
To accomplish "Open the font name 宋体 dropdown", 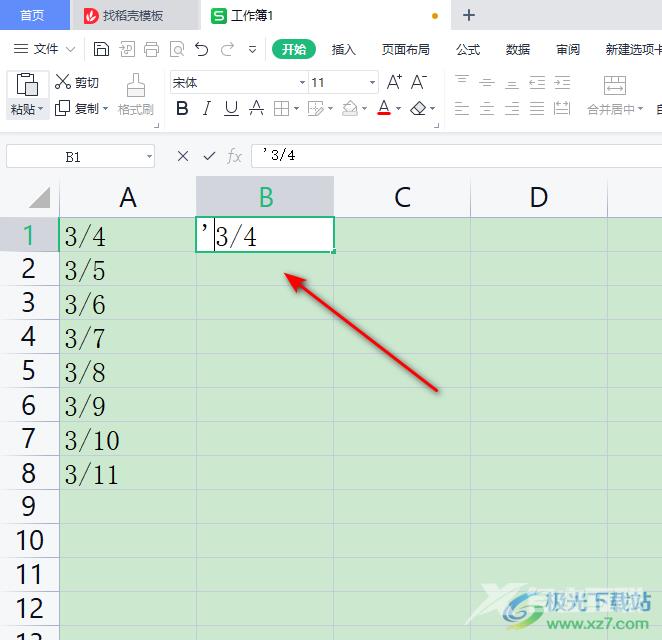I will (302, 82).
